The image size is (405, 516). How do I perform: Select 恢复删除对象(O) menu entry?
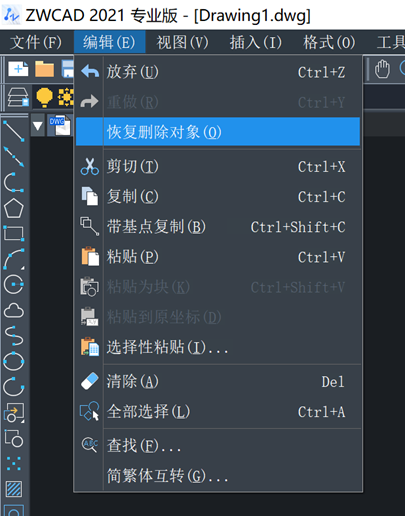pyautogui.click(x=218, y=132)
